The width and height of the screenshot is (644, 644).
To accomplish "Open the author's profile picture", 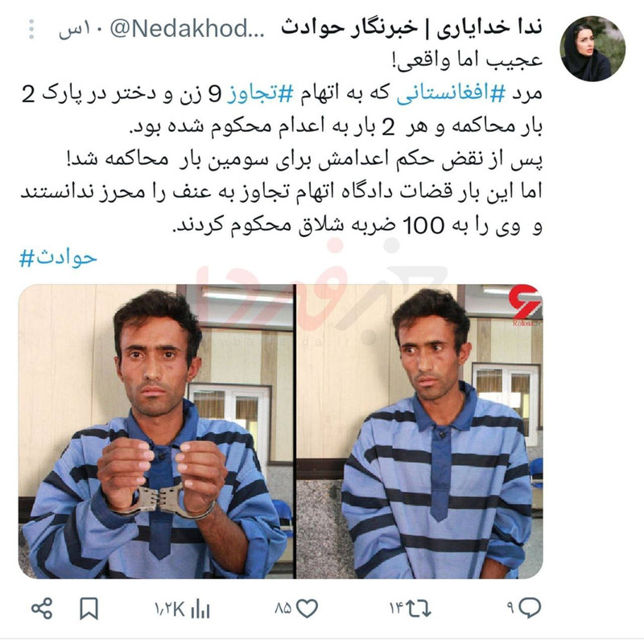I will [x=592, y=48].
